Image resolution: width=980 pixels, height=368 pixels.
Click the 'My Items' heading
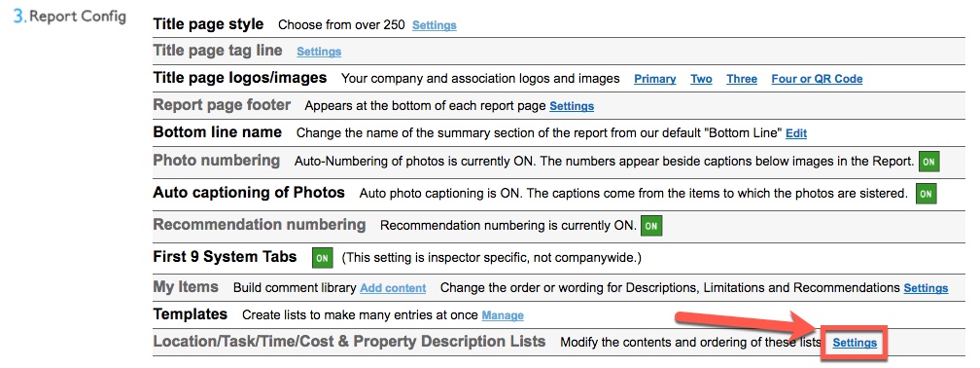point(186,287)
